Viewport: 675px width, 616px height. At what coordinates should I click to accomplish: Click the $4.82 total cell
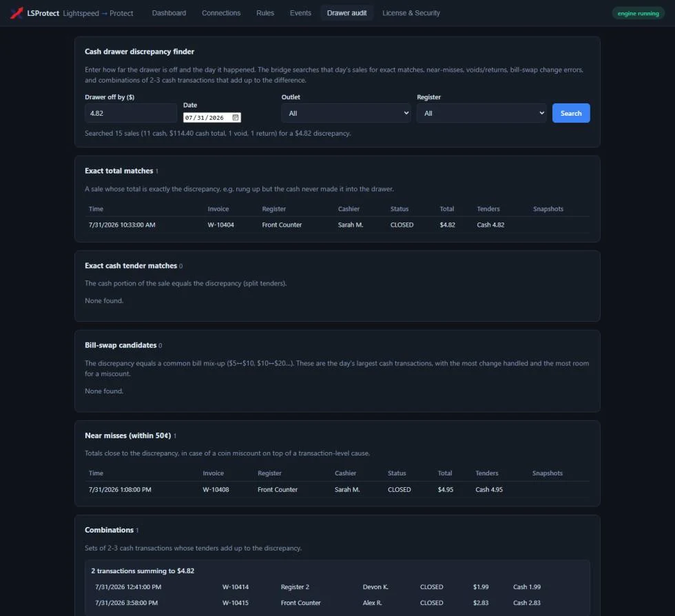coord(447,225)
